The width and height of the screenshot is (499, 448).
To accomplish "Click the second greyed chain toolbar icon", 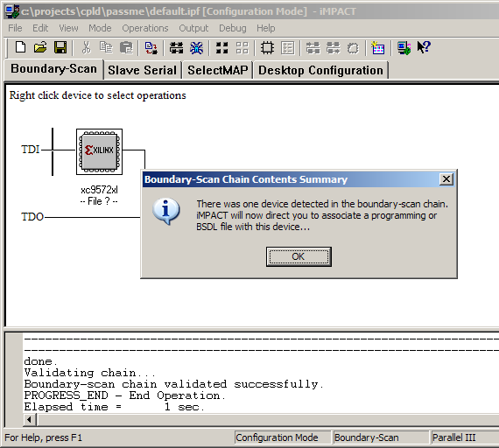I will pos(334,48).
